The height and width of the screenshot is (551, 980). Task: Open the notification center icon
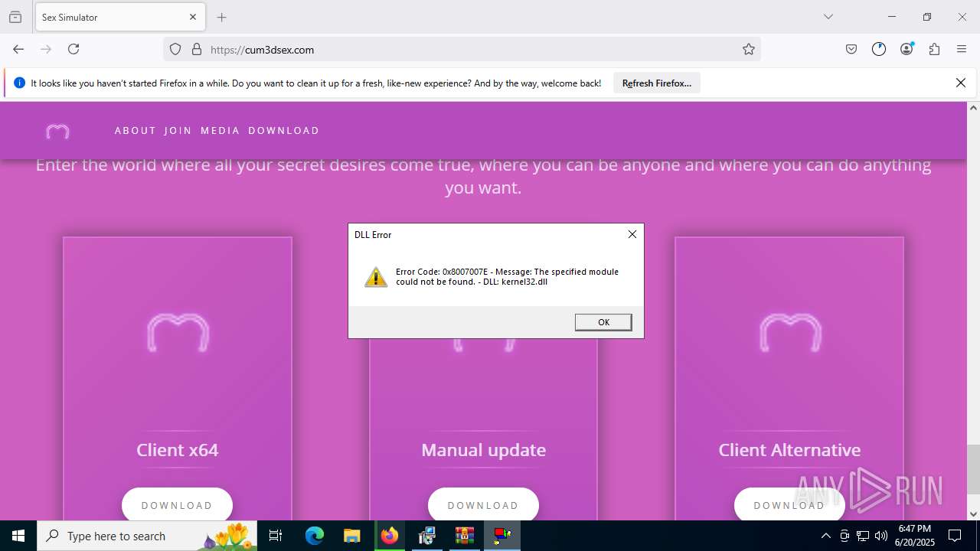coord(955,536)
